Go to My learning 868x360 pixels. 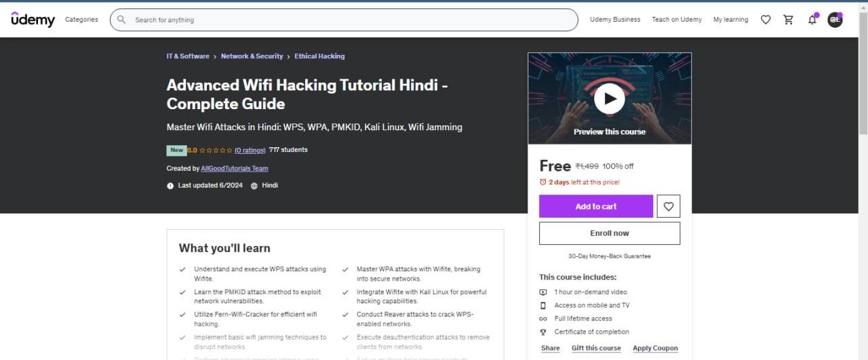point(731,20)
